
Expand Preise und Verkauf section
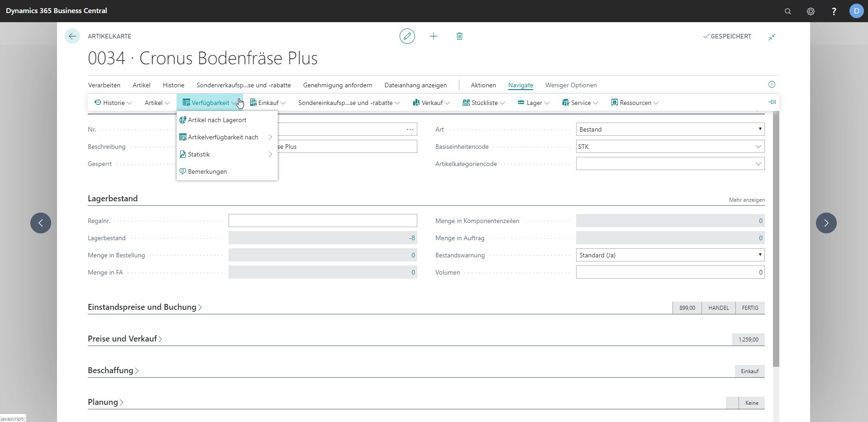(125, 339)
